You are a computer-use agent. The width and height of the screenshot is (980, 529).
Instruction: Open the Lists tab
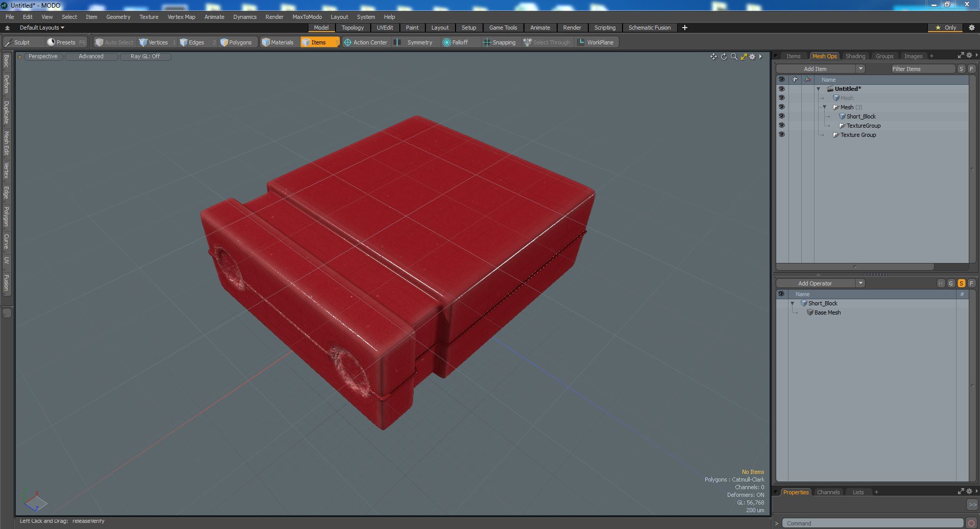tap(858, 492)
